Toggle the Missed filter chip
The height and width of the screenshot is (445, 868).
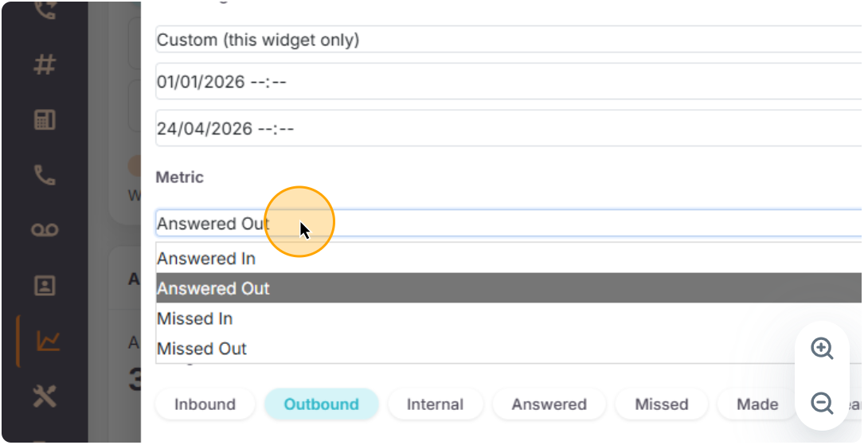coord(661,404)
